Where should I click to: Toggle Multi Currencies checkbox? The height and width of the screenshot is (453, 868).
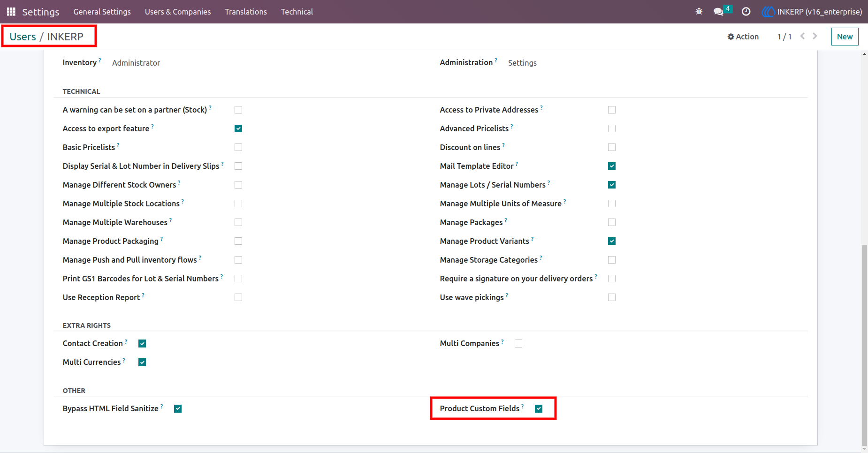(x=142, y=362)
